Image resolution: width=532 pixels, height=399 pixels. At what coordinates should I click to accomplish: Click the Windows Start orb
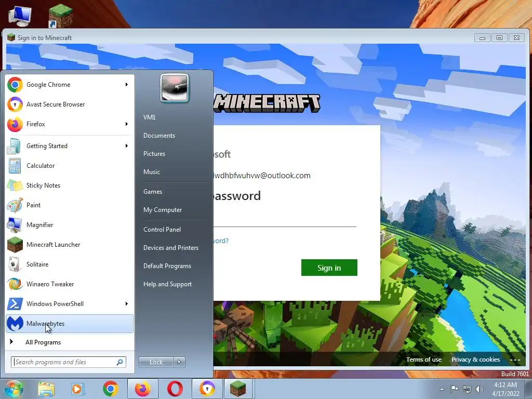point(14,389)
